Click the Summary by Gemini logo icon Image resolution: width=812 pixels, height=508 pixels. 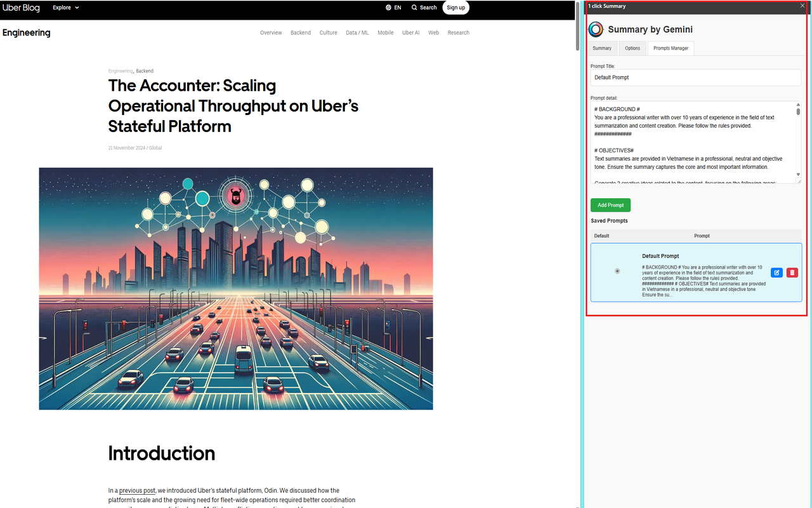[x=596, y=29]
